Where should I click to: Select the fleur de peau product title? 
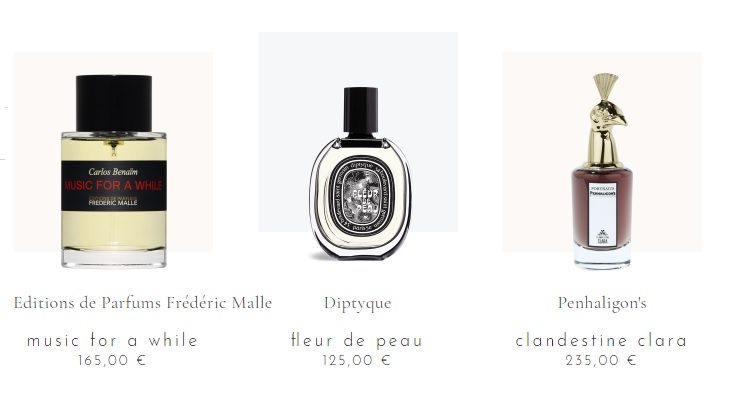click(x=357, y=340)
